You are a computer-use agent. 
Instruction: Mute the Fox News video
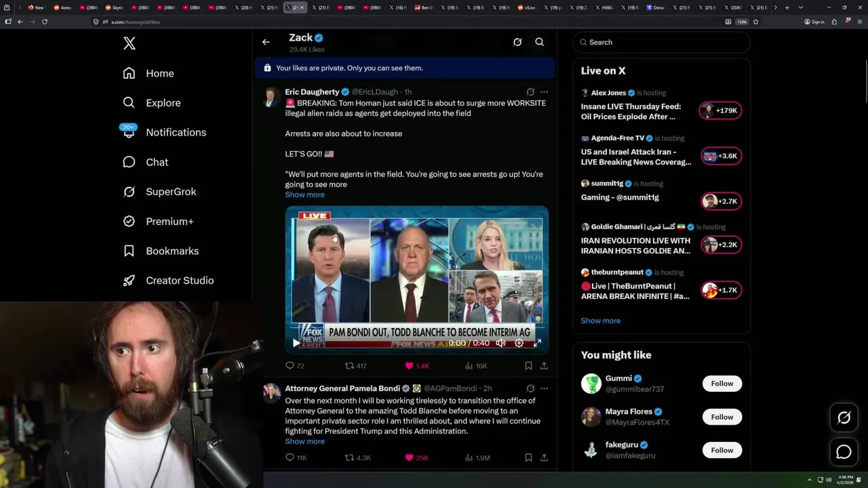click(500, 343)
